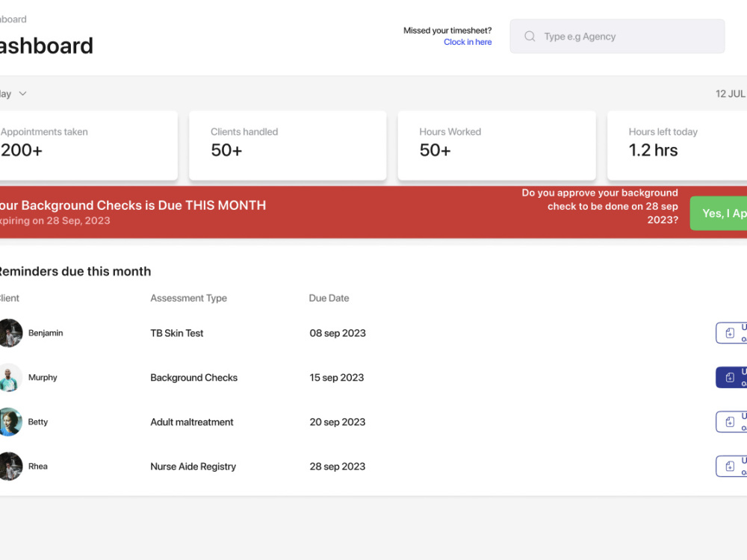Image resolution: width=747 pixels, height=560 pixels.
Task: Click the name 'Murphy' in the table
Action: 43,377
